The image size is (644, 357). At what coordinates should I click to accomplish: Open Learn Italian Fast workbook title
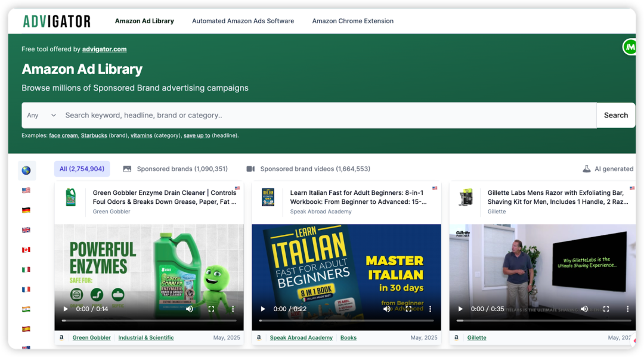point(358,197)
